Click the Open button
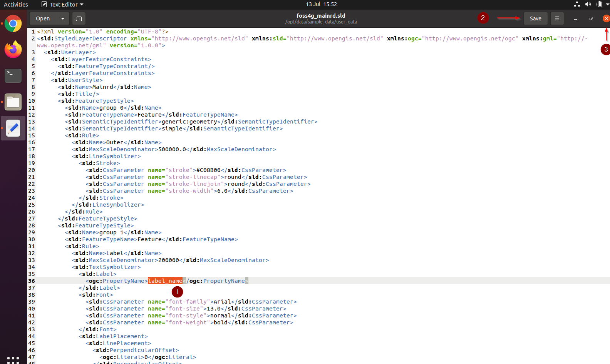610x364 pixels. [x=43, y=18]
